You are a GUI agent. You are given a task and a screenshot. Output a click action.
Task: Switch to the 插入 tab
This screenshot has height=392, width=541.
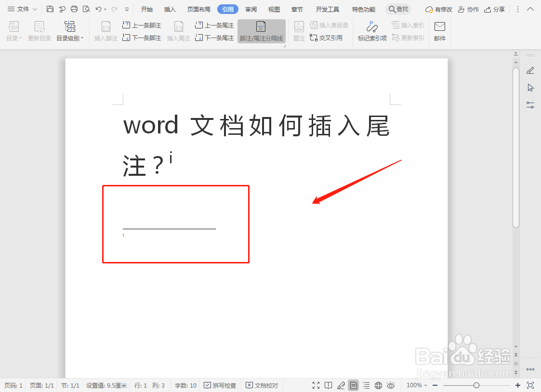click(x=170, y=9)
